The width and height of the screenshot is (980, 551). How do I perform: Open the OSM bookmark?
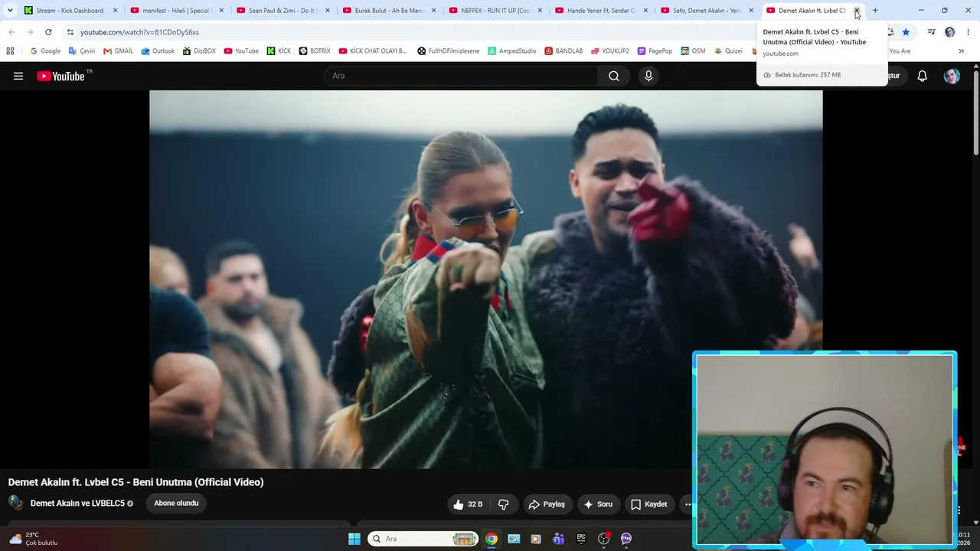(x=692, y=51)
